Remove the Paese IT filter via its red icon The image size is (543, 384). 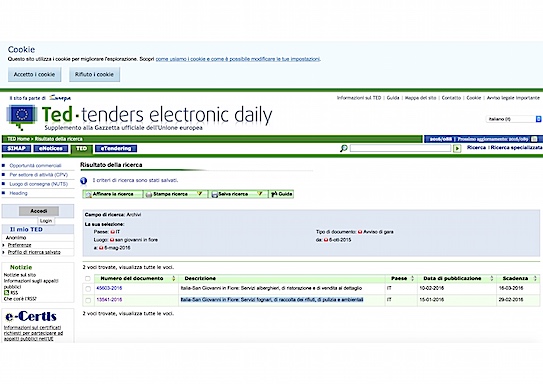point(112,232)
